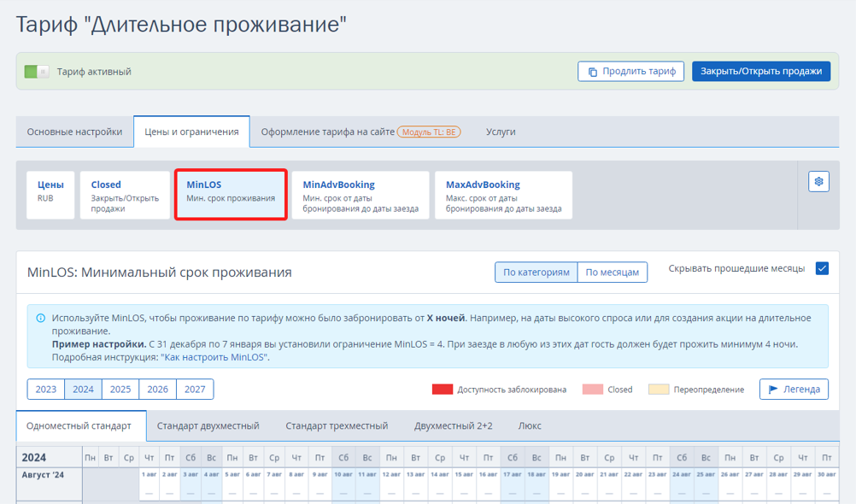Click the 20 авг calendar cell
Image resolution: width=856 pixels, height=504 pixels.
[x=584, y=483]
